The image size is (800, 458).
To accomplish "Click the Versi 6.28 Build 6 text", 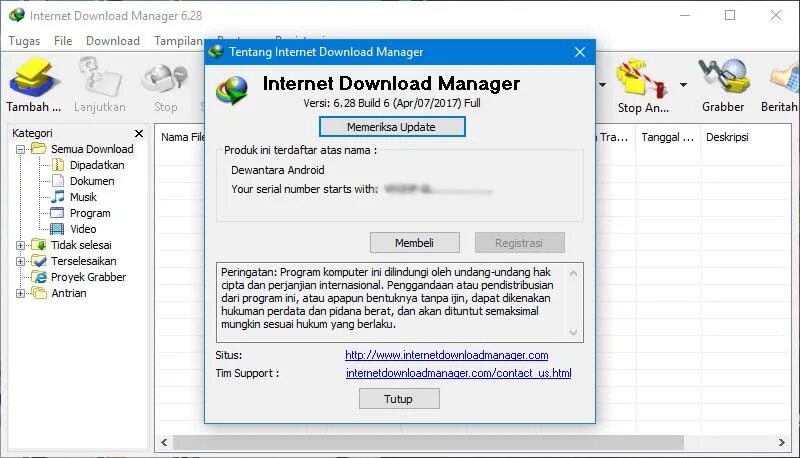I will coord(392,103).
